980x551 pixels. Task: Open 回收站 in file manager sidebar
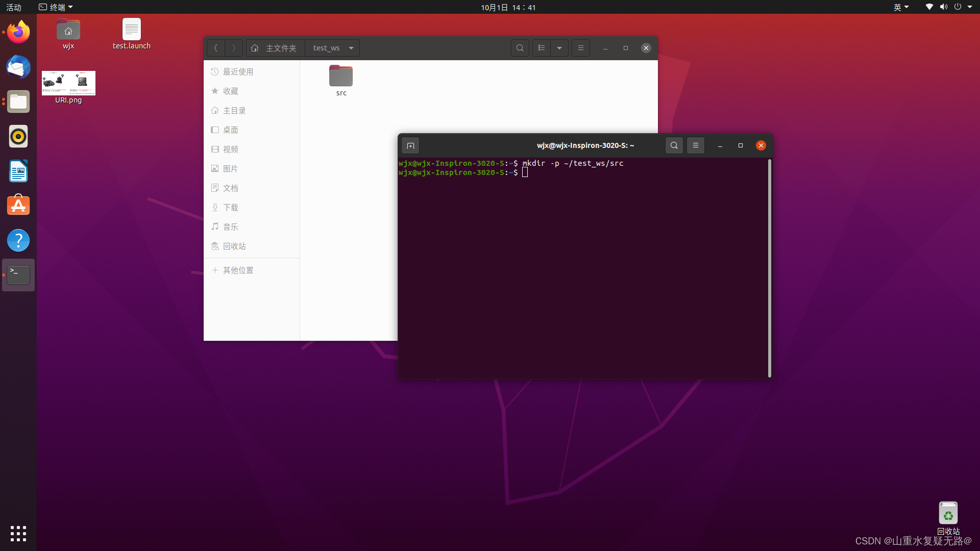(234, 246)
